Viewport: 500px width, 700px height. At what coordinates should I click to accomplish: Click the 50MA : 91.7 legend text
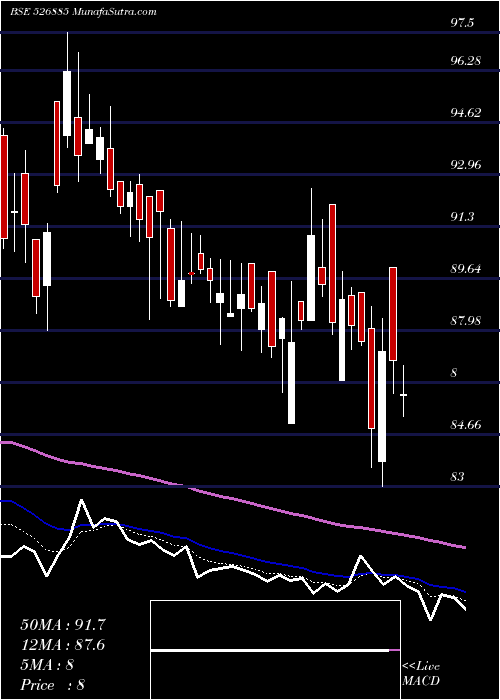click(63, 625)
